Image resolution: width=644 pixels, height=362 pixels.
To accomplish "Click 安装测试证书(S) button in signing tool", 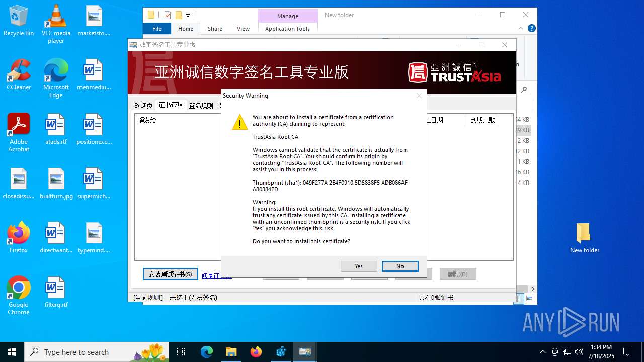I will pos(170,274).
